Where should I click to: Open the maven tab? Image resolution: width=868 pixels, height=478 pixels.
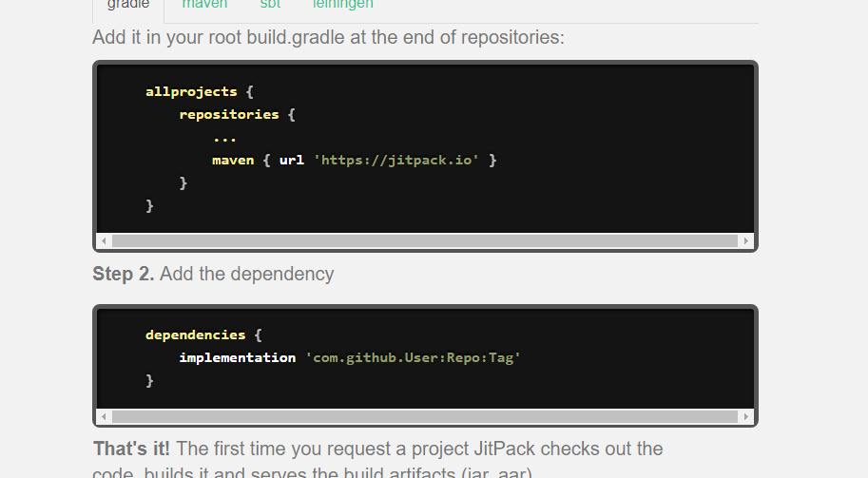click(204, 5)
